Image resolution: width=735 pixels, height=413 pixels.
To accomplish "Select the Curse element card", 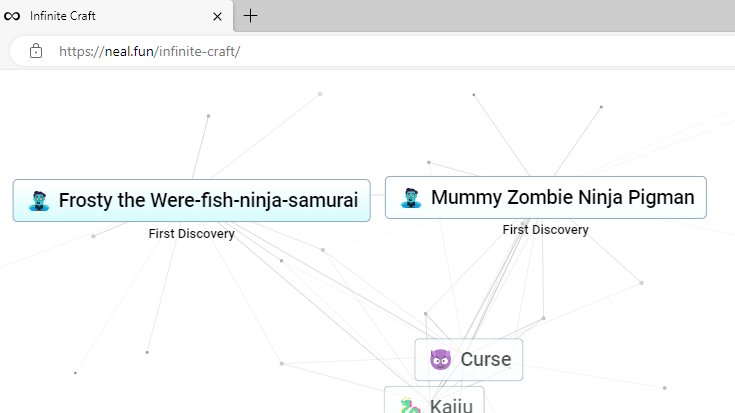I will click(x=469, y=360).
